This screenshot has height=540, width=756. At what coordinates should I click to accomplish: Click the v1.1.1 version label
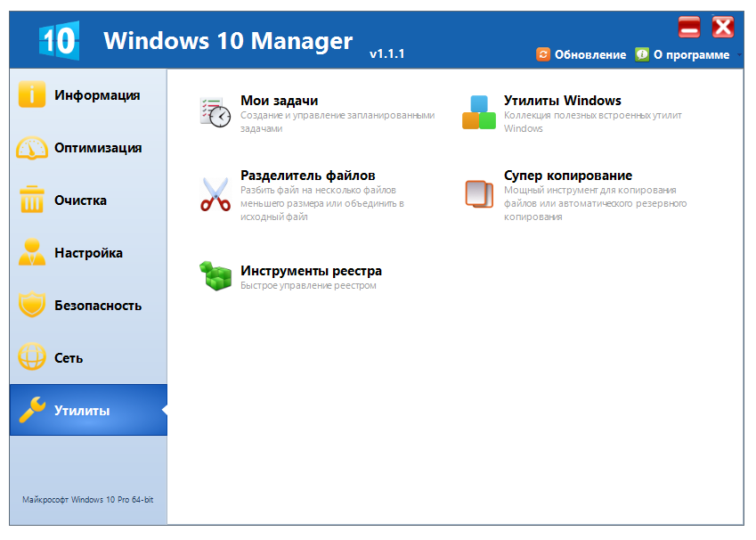click(x=386, y=53)
